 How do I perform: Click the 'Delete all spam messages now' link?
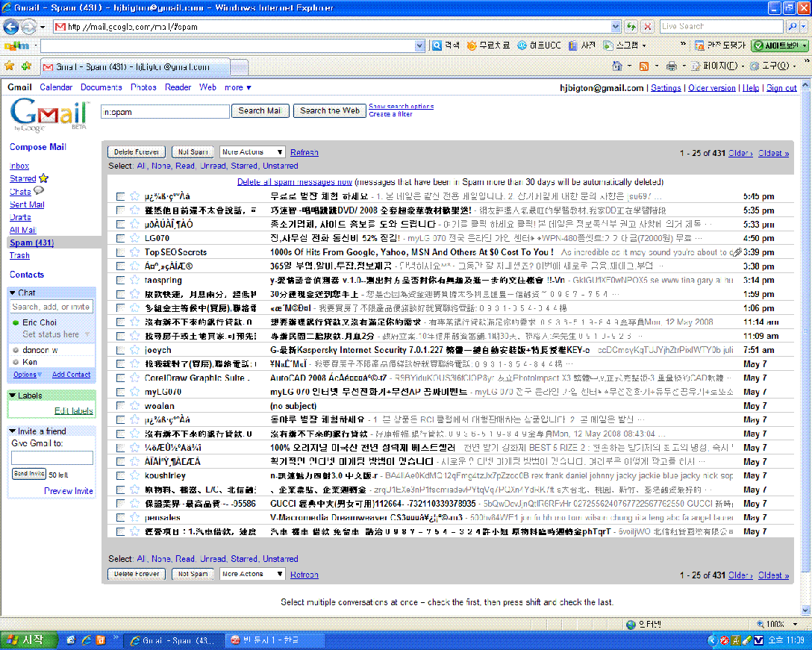click(x=295, y=182)
